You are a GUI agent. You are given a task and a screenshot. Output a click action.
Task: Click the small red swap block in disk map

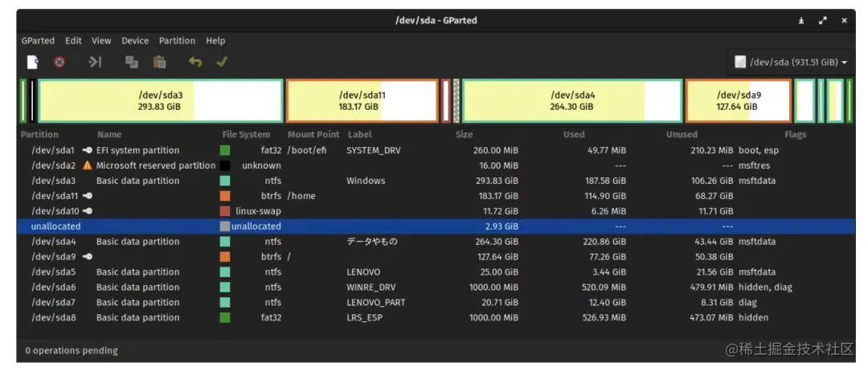(x=445, y=100)
